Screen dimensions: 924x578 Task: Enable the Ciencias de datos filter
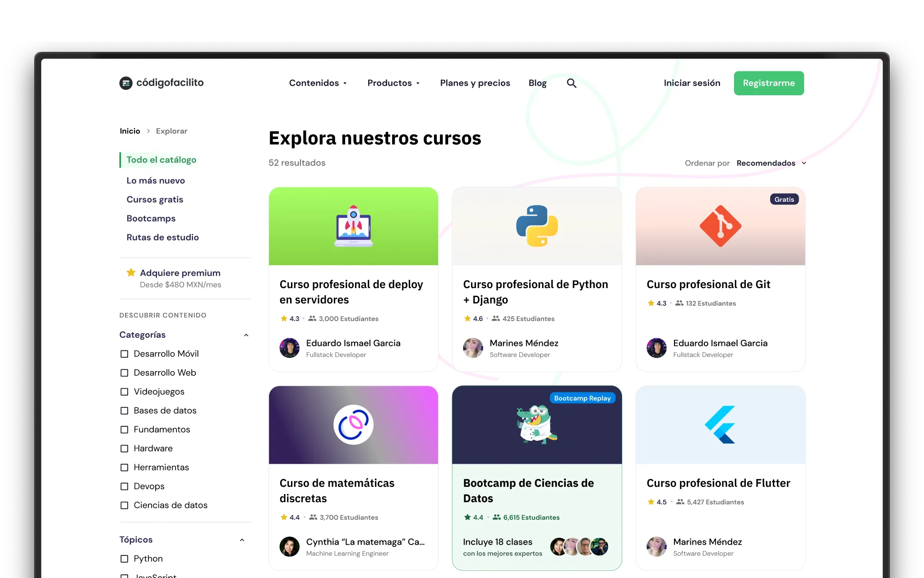point(124,505)
